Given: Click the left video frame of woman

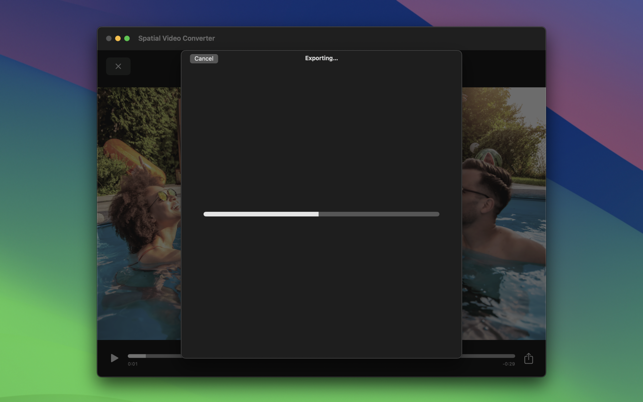Looking at the screenshot, I should [x=139, y=213].
